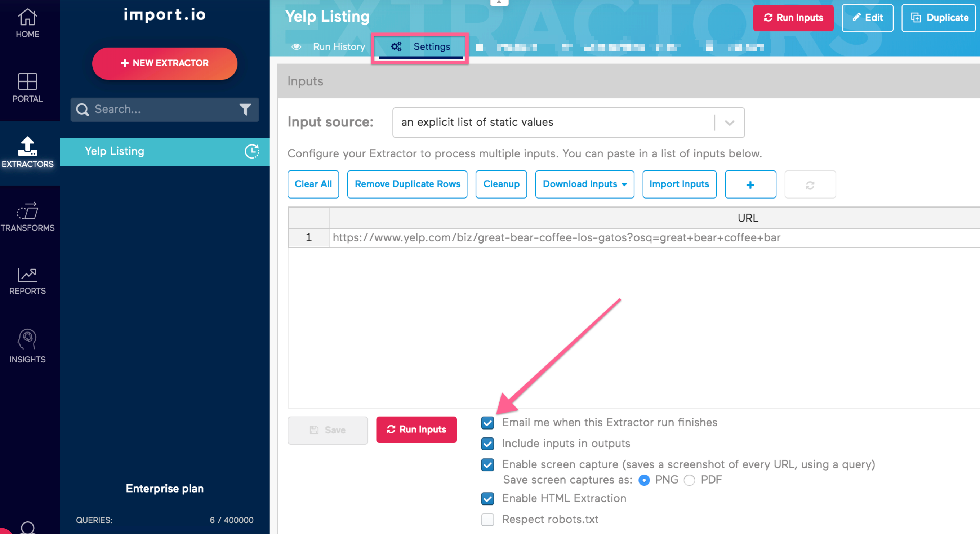Click Remove Duplicate Rows
The height and width of the screenshot is (534, 980).
(407, 184)
